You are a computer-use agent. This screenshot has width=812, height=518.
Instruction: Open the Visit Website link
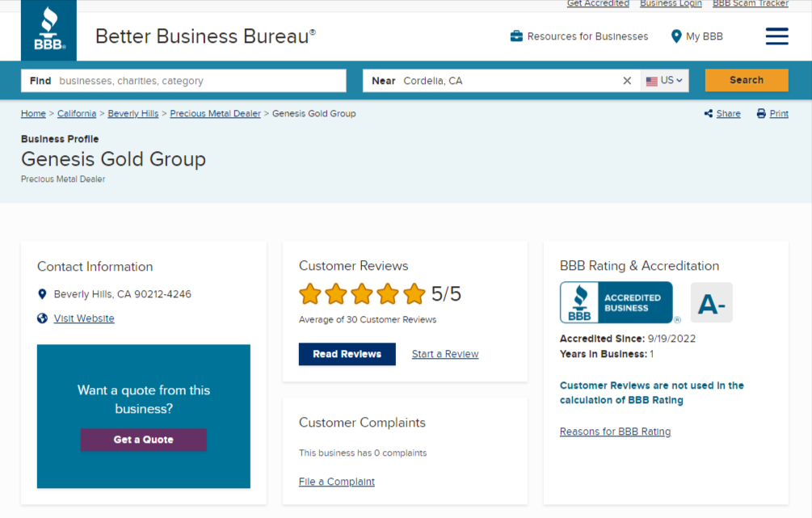(84, 318)
